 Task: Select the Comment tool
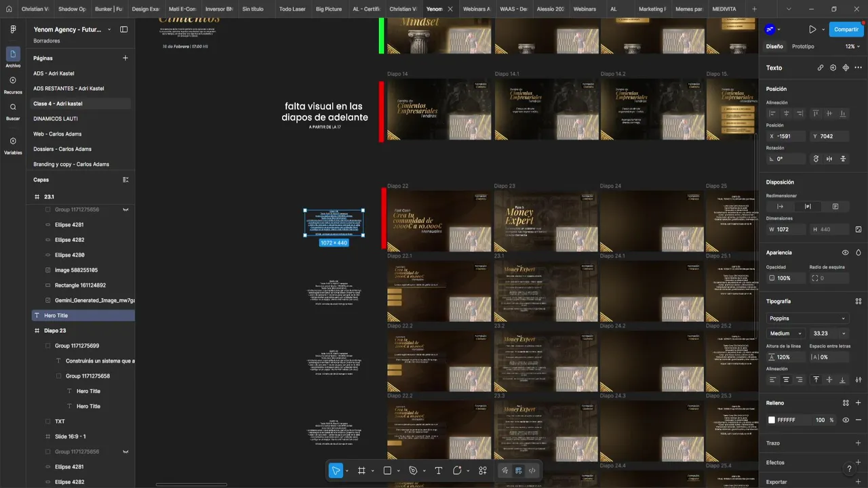457,470
